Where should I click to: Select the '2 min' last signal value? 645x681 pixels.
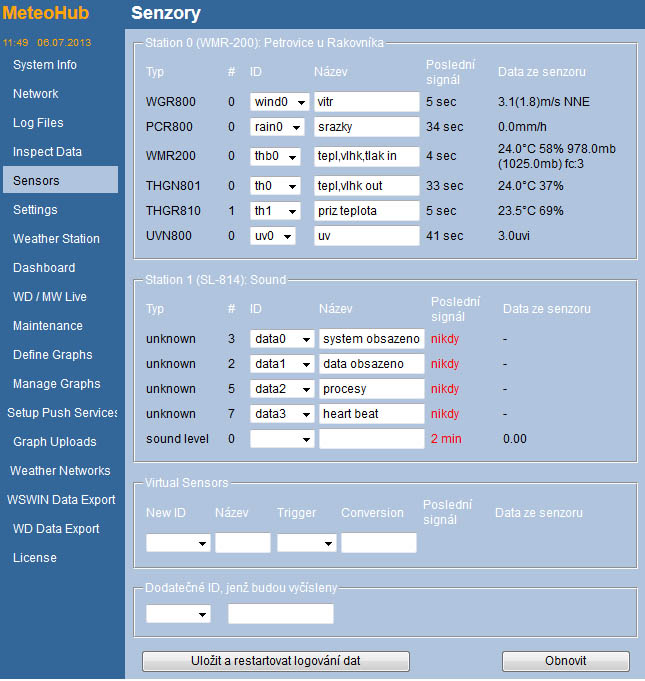[446, 439]
